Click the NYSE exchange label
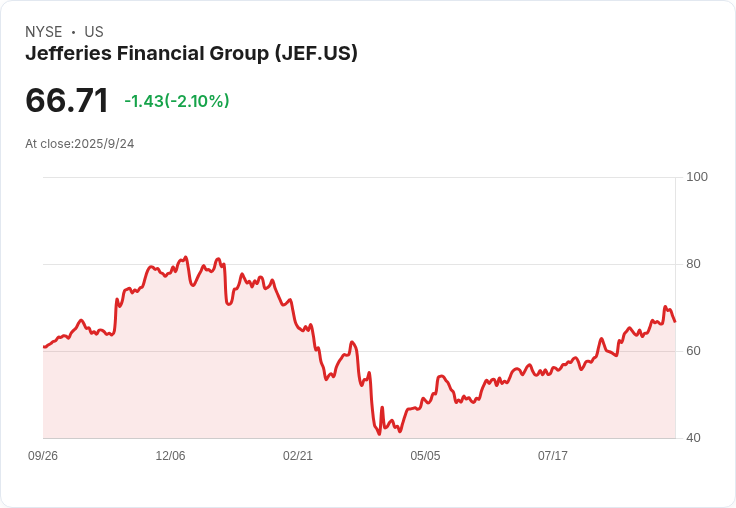736x508 pixels. click(x=43, y=32)
